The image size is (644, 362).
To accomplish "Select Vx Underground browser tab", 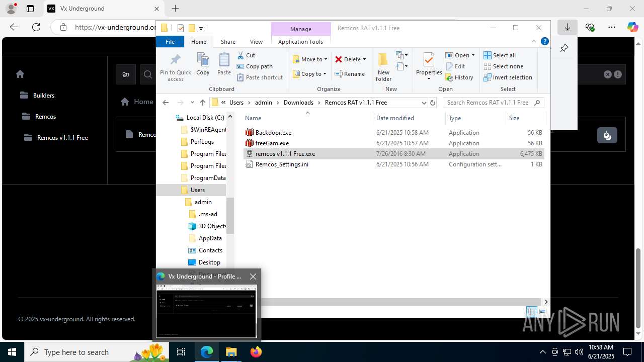I will coord(103,9).
